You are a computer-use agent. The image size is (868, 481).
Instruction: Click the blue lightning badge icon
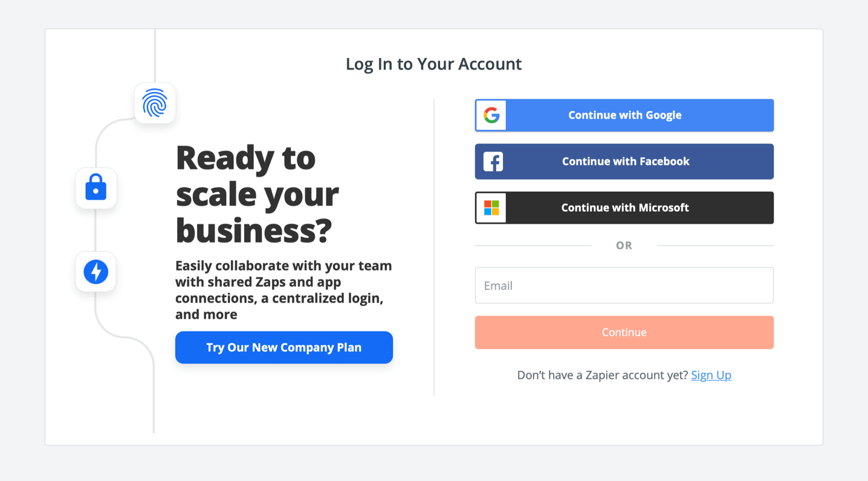96,272
